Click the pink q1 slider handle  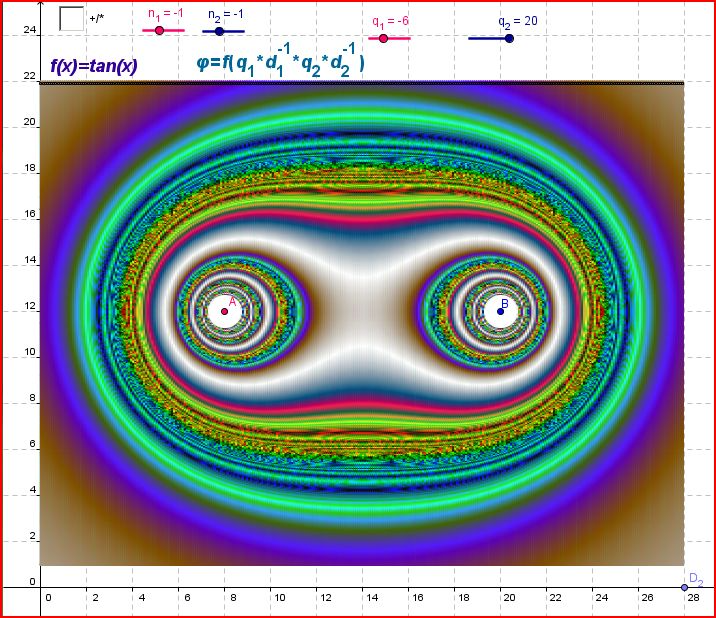pyautogui.click(x=383, y=38)
